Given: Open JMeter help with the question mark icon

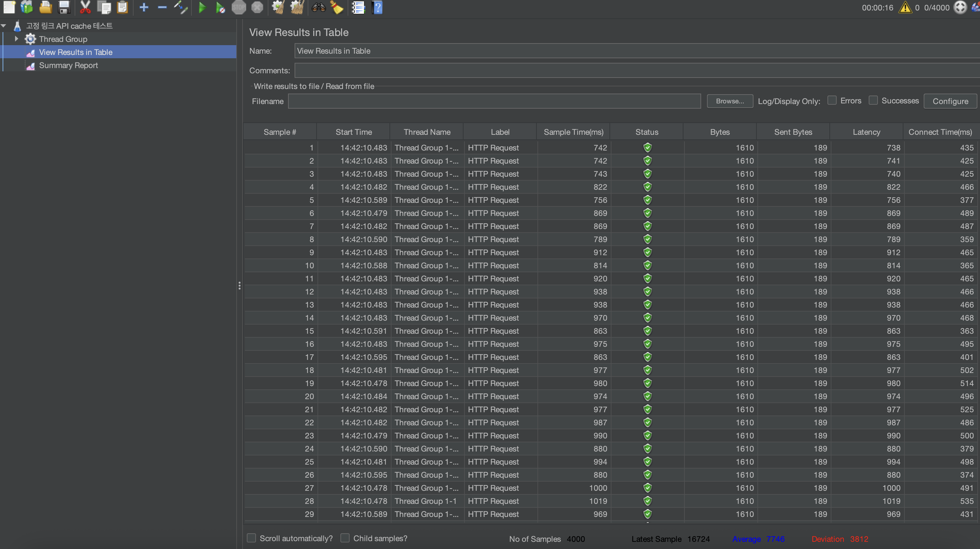Looking at the screenshot, I should [x=377, y=7].
